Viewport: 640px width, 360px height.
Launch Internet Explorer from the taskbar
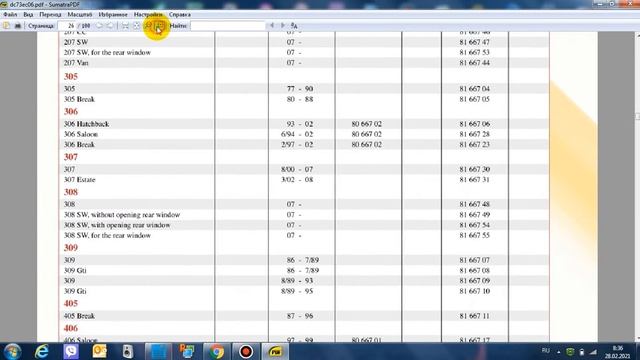42,351
